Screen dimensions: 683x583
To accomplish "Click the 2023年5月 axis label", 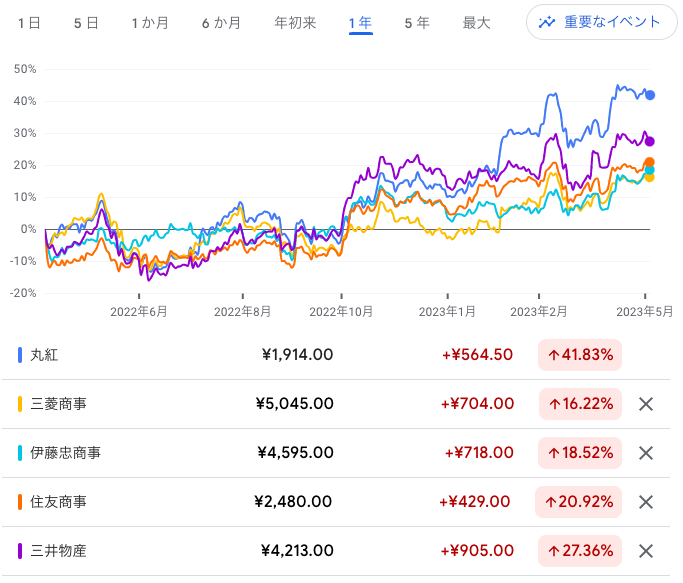I will [x=645, y=312].
